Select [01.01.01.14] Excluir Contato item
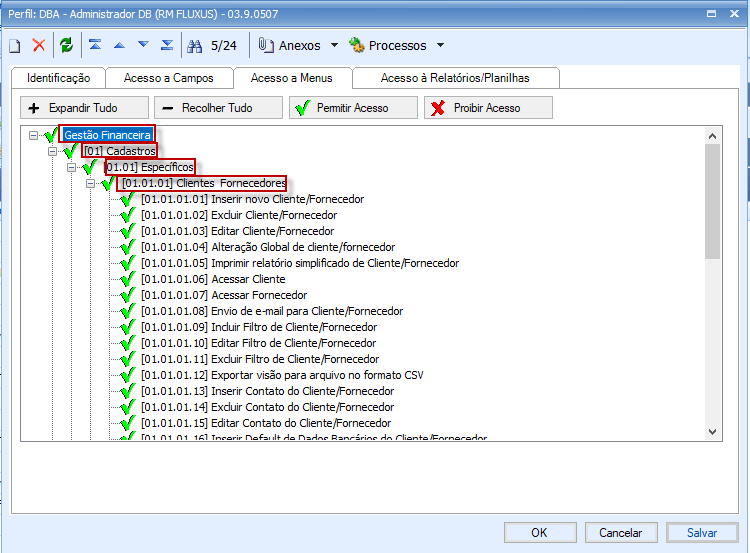The width and height of the screenshot is (750, 553). [267, 407]
